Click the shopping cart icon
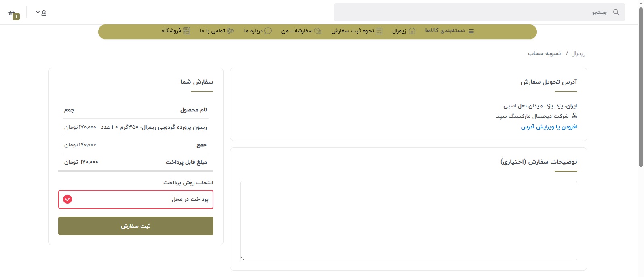This screenshot has width=644, height=277. 12,13
